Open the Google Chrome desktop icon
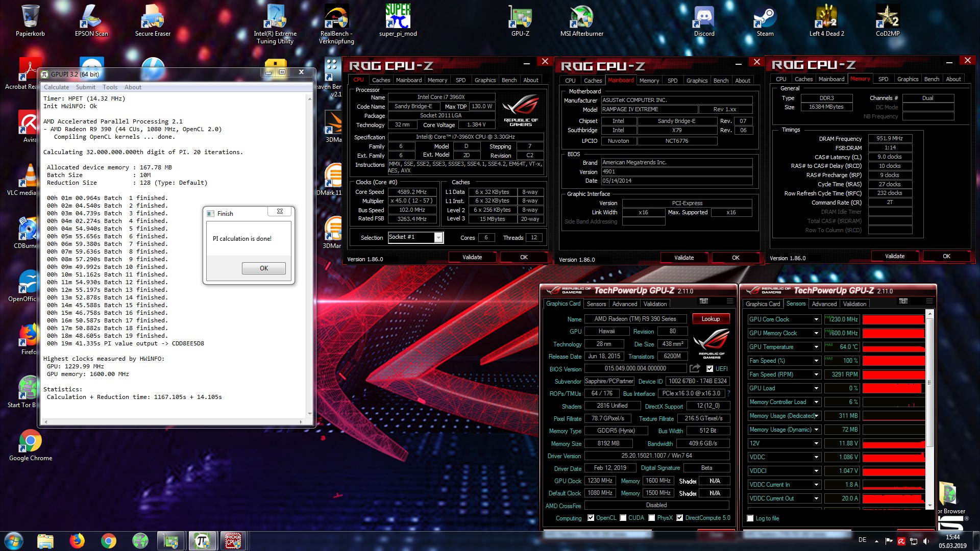 [x=31, y=445]
